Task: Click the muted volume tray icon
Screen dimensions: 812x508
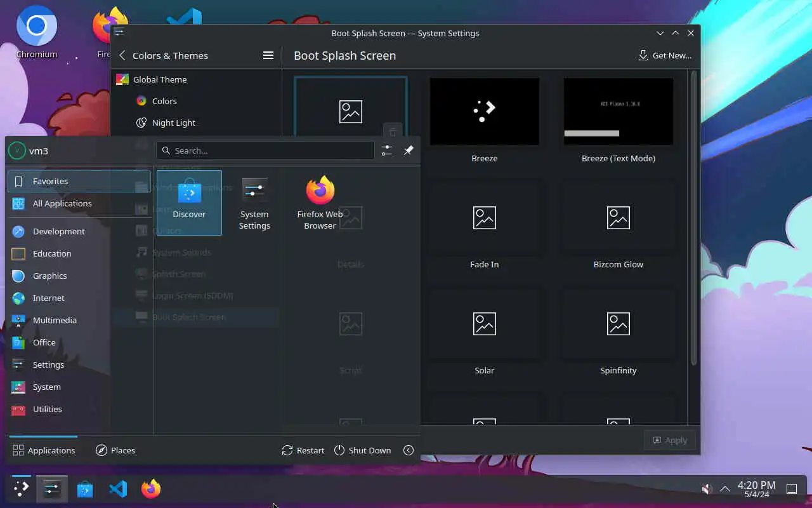Action: [x=707, y=489]
